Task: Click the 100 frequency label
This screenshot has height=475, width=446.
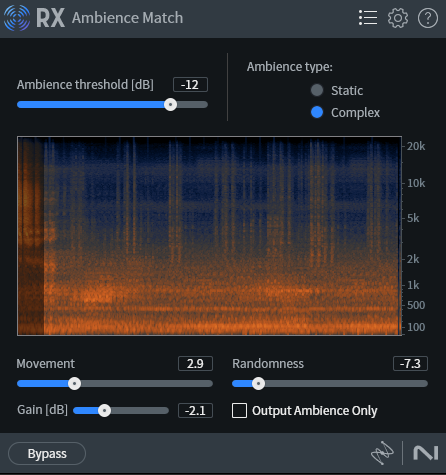Action: (416, 327)
